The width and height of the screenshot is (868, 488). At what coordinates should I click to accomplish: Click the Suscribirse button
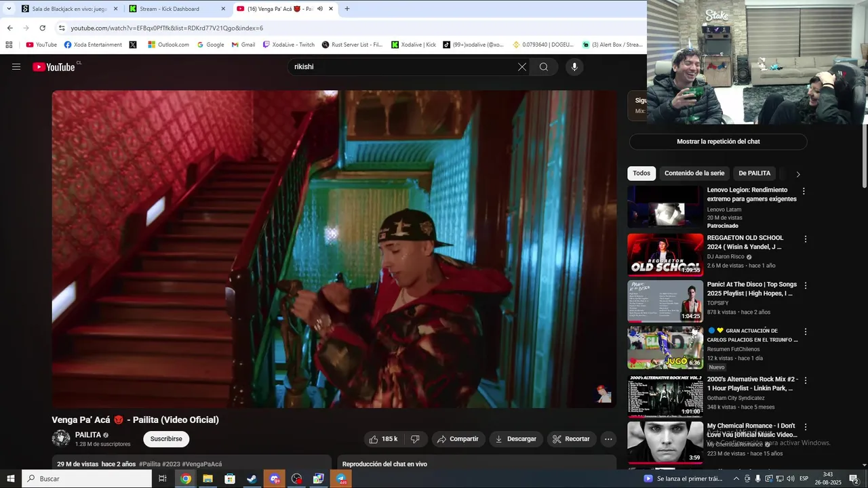pyautogui.click(x=166, y=439)
